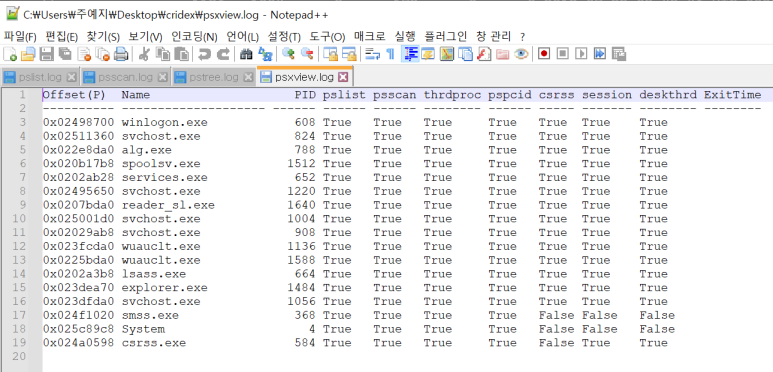Viewport: 773px width, 372px height.
Task: Close the psscan.log tab
Action: click(x=163, y=77)
